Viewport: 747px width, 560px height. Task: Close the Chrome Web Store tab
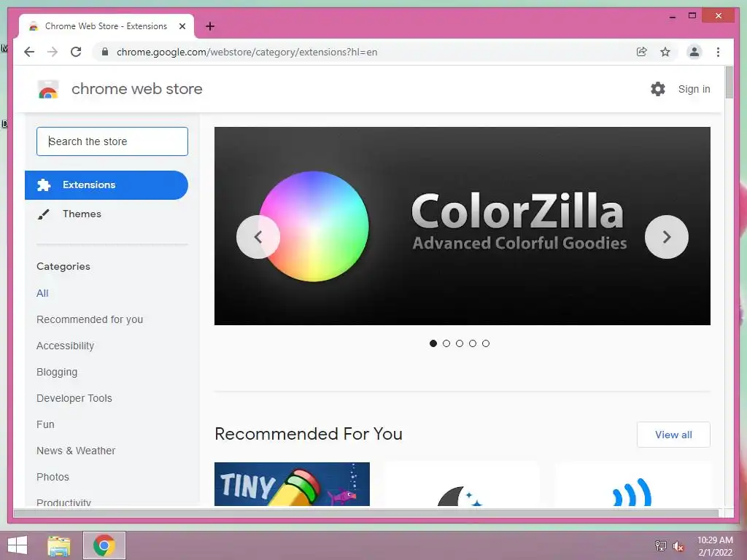[182, 26]
